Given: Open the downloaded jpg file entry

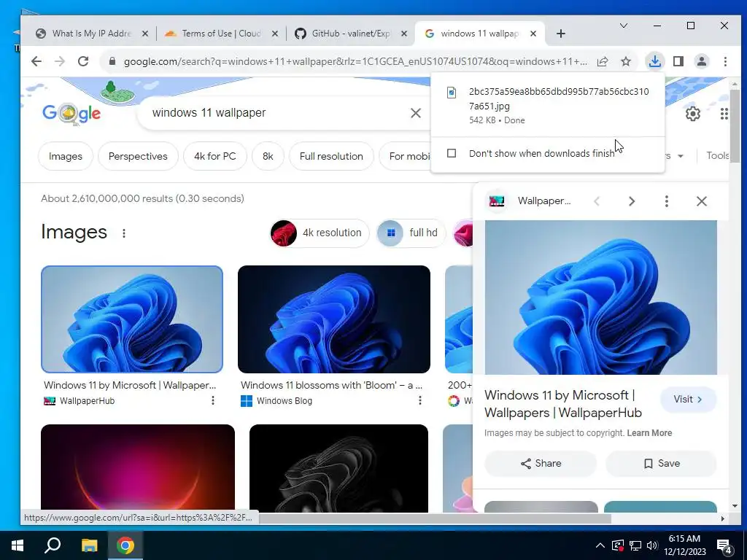Looking at the screenshot, I should [x=547, y=105].
